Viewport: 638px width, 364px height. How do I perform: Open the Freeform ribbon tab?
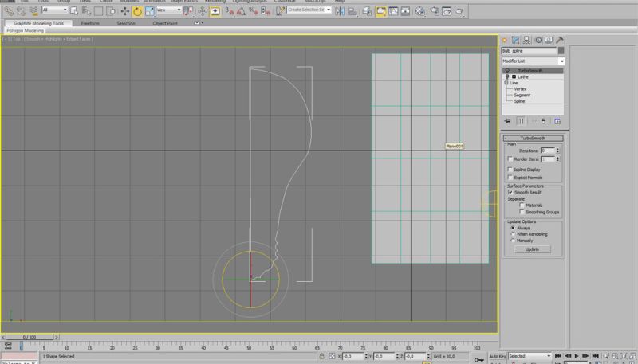(x=90, y=23)
